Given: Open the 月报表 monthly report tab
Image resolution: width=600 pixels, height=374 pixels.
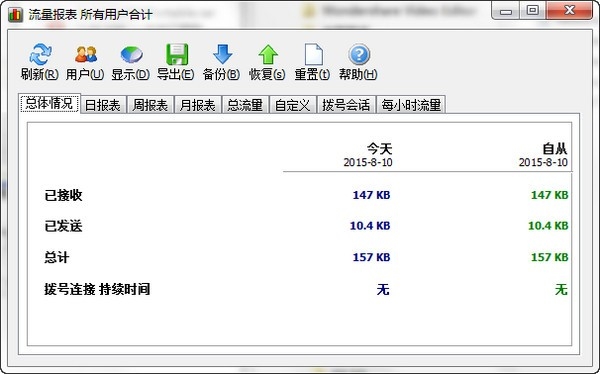Looking at the screenshot, I should coord(197,105).
